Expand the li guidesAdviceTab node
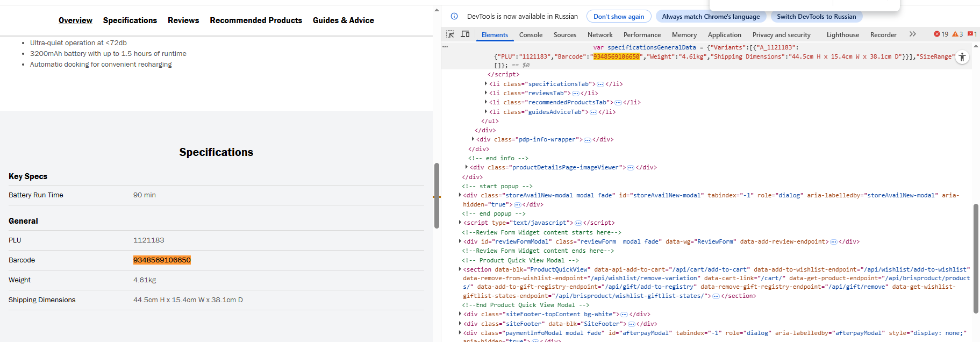Screen dimensions: 980x342 [485, 111]
